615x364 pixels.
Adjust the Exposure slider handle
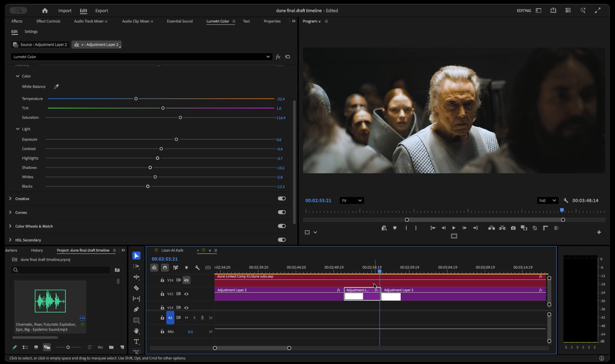click(x=176, y=139)
